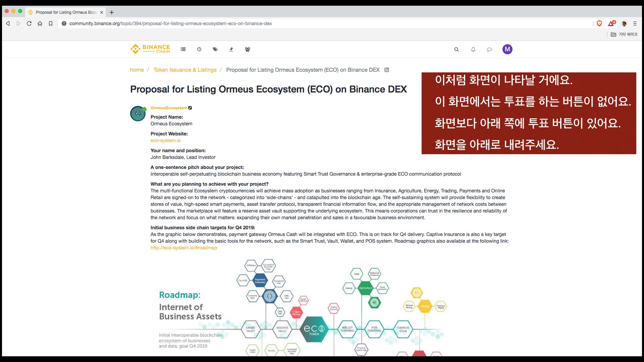Open a new browser tab with plus
This screenshot has height=362, width=644.
112,12
